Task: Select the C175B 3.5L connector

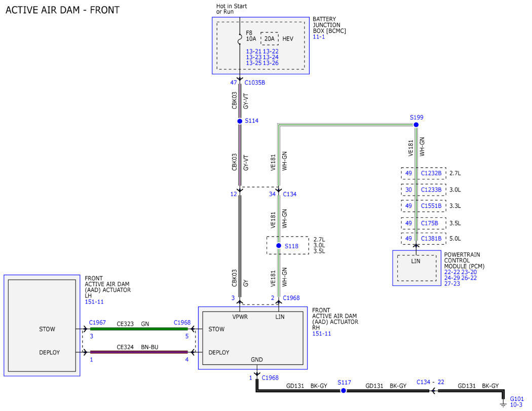Action: [429, 223]
